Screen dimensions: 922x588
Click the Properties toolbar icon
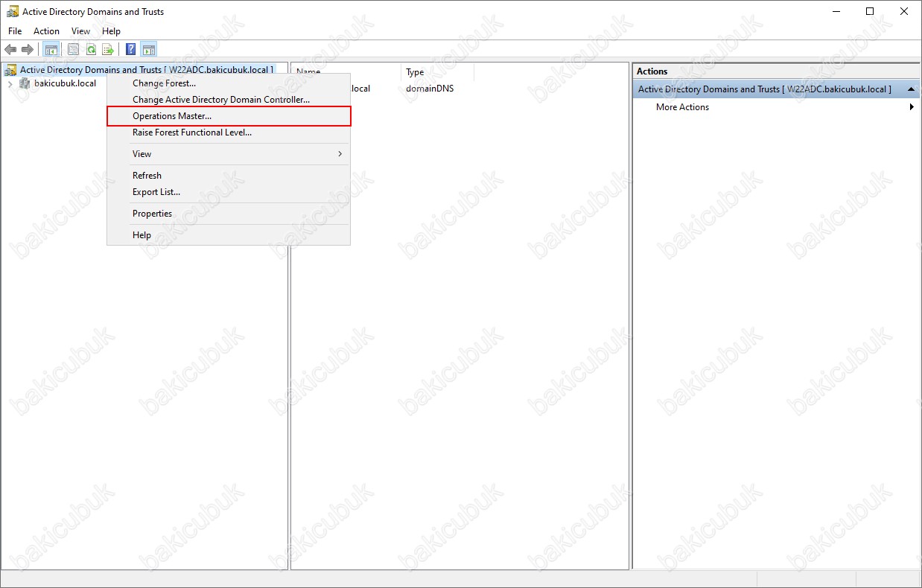pyautogui.click(x=73, y=50)
